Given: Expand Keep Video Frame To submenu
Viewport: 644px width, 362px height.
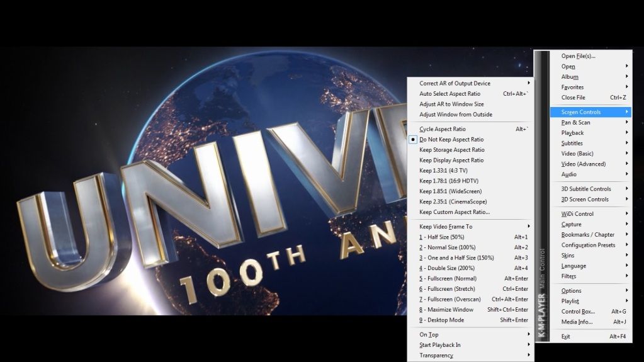Looking at the screenshot, I should pyautogui.click(x=470, y=227).
